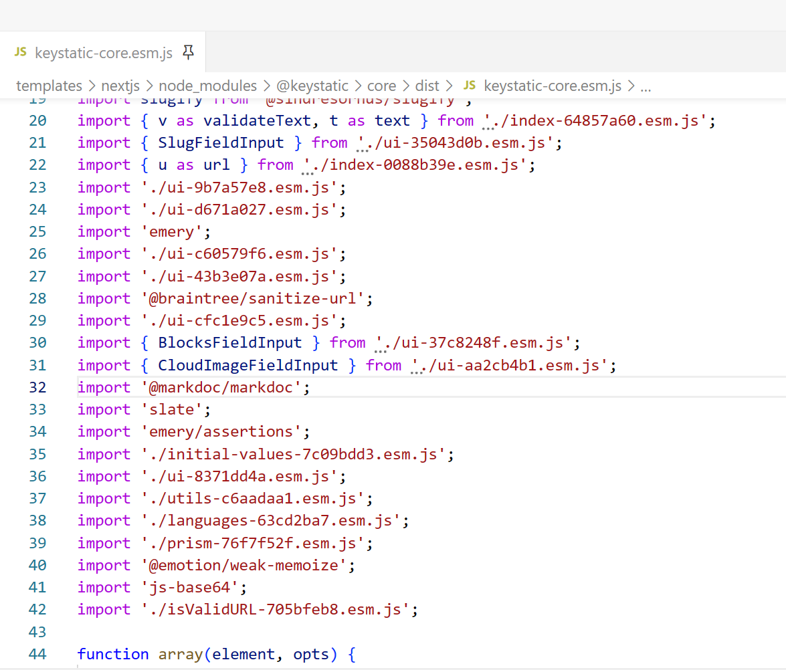786x672 pixels.
Task: Expand the 'dist' breadcrumb dropdown
Action: [x=426, y=86]
